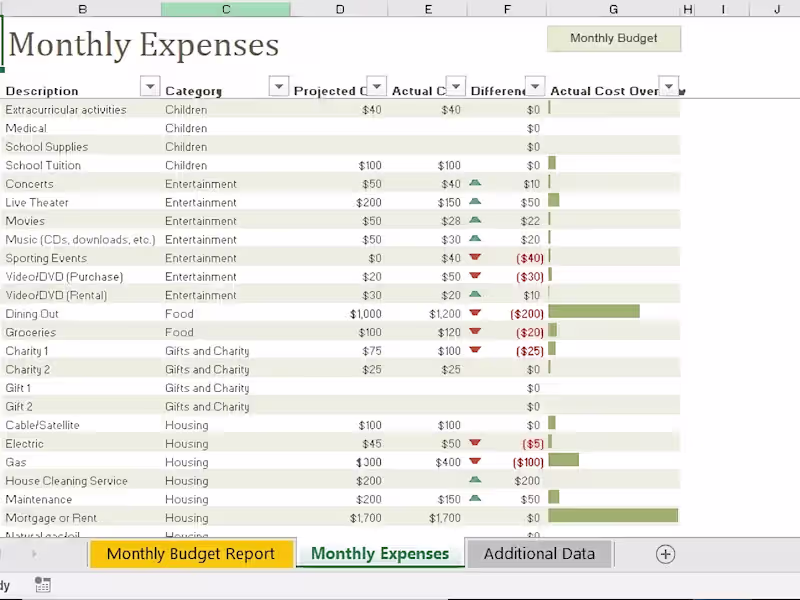
Task: Open the Description column filter dropdown
Action: [x=150, y=86]
